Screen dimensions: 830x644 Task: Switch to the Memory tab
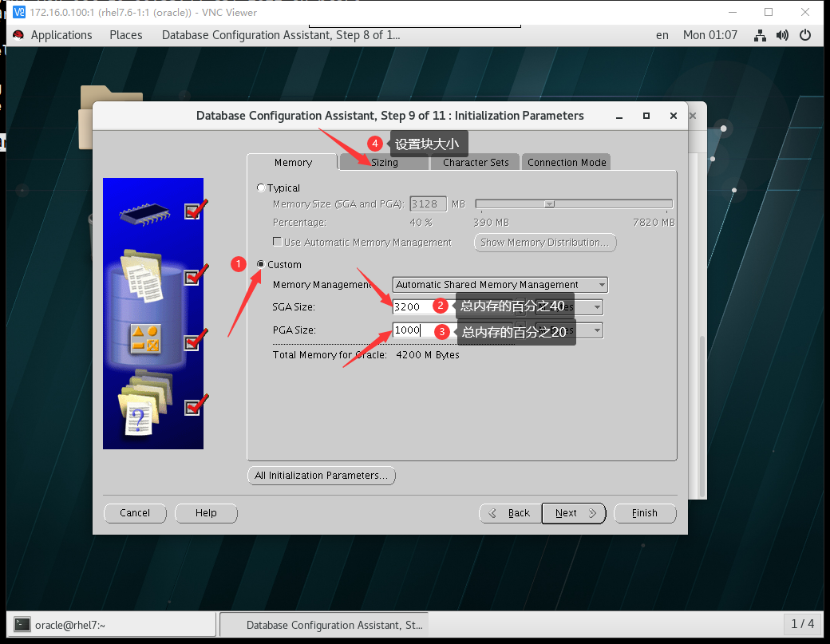pyautogui.click(x=293, y=163)
